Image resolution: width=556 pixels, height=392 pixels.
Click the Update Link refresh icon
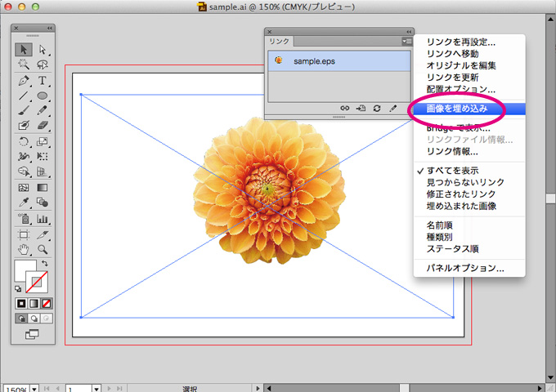pyautogui.click(x=376, y=108)
